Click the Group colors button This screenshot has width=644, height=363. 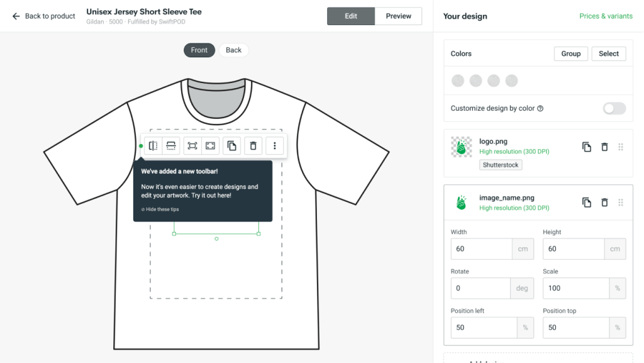[x=571, y=54]
